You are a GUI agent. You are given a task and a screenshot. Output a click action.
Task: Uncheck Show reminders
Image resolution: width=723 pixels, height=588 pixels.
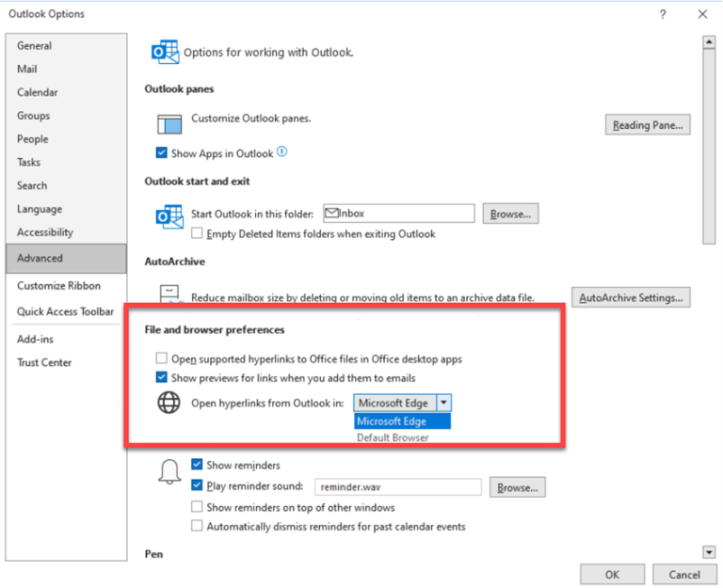pyautogui.click(x=197, y=464)
